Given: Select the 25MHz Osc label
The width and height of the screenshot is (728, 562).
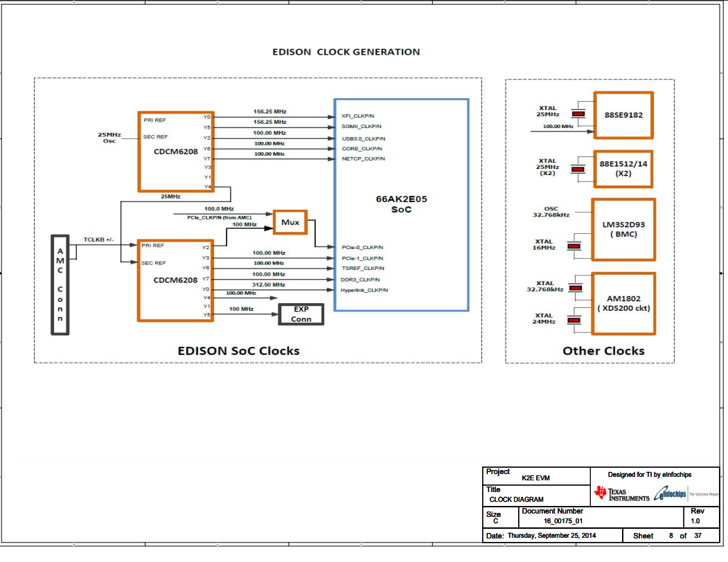Looking at the screenshot, I should coord(109,138).
